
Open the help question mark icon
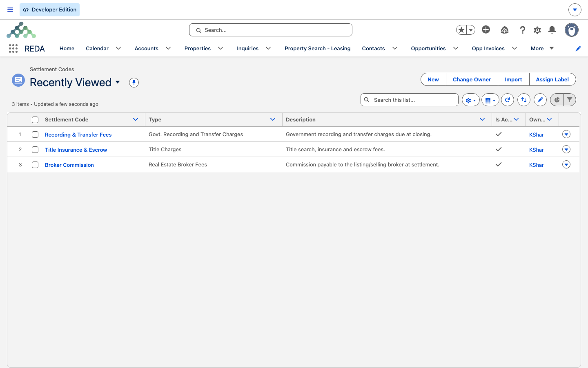pos(522,30)
